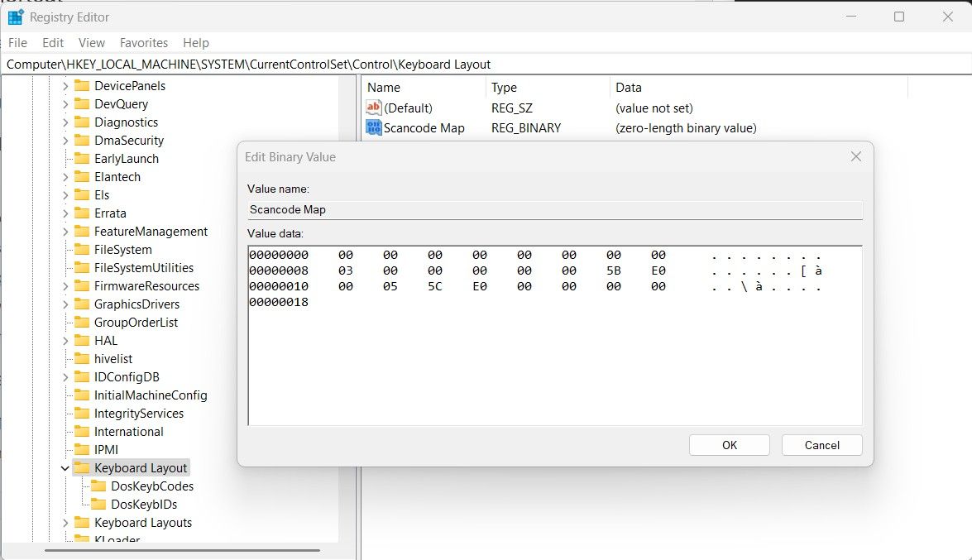The width and height of the screenshot is (972, 560).
Task: Click the REG_BINARY type cell
Action: click(x=526, y=127)
